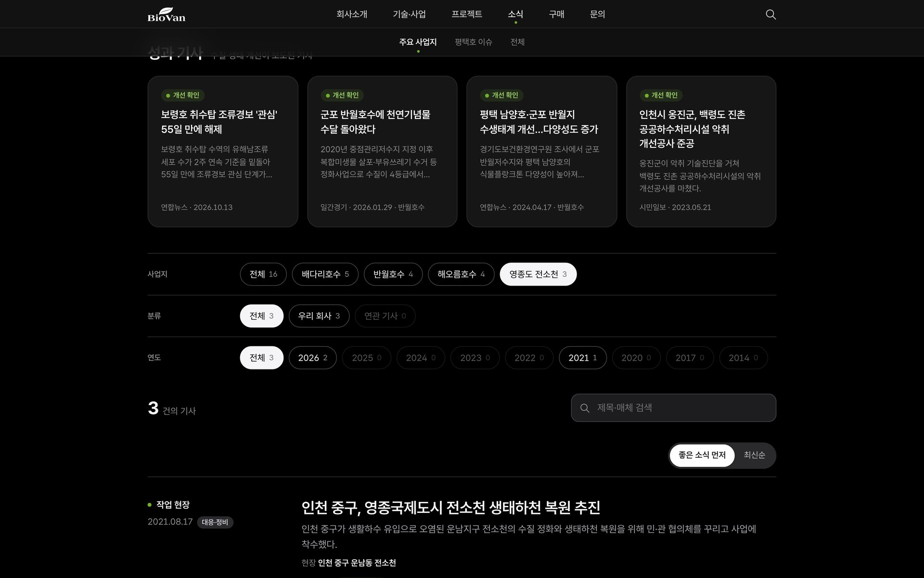Switch to the 평택호 이슈 sub-tab
Screen dimensions: 924x578
pyautogui.click(x=474, y=42)
